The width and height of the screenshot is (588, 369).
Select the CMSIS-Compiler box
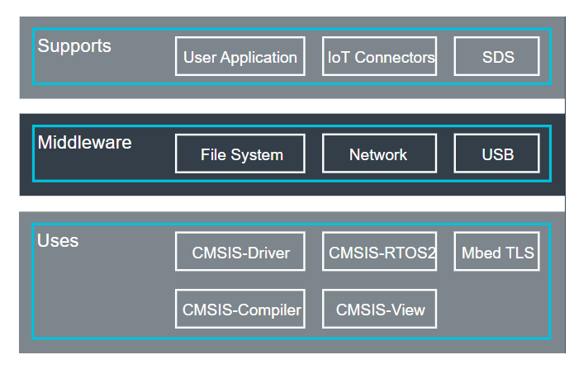pos(239,310)
